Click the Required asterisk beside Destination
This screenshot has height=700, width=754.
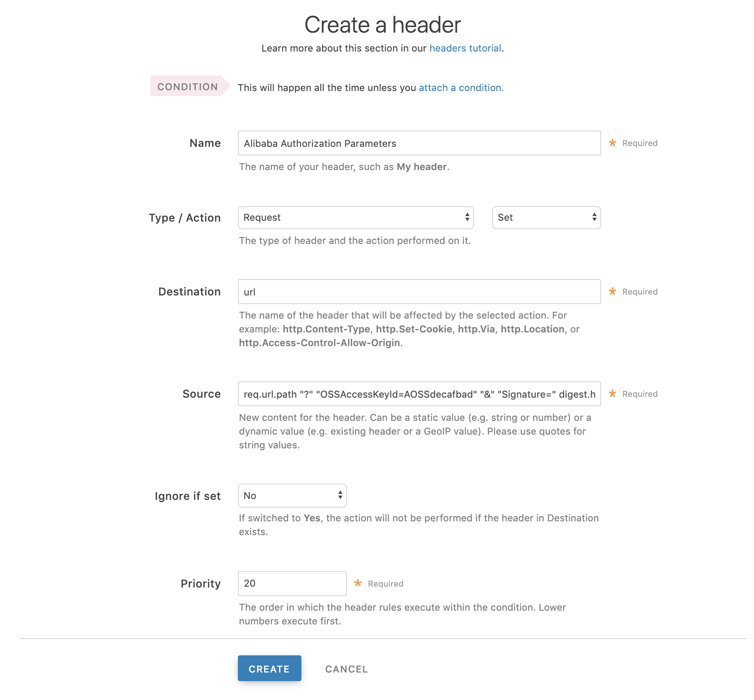[x=613, y=291]
